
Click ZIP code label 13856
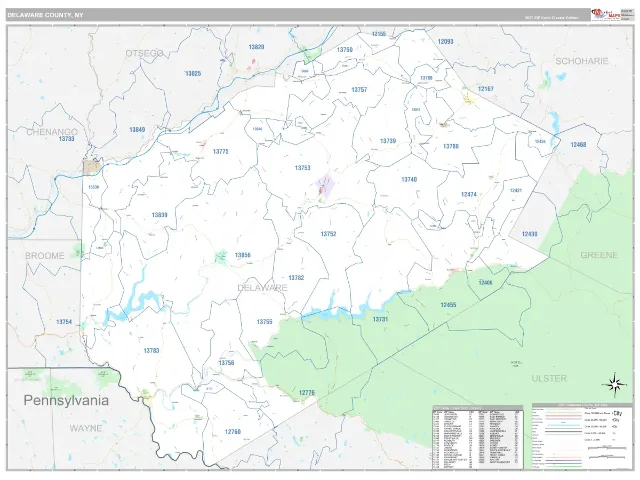pos(242,255)
